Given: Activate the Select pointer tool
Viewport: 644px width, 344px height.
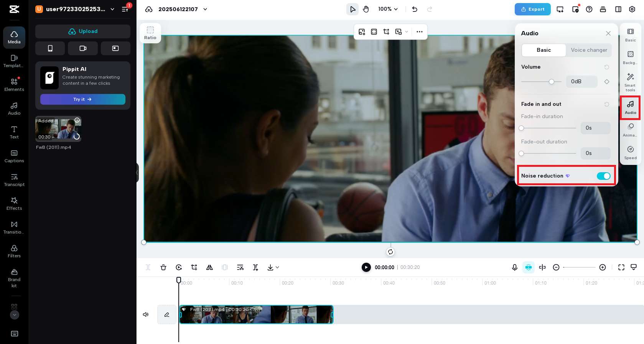Looking at the screenshot, I should pyautogui.click(x=352, y=9).
